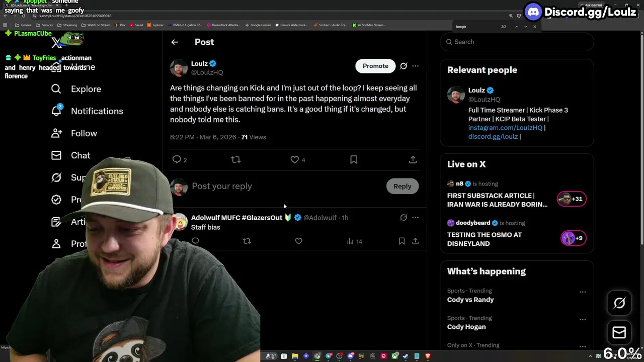This screenshot has width=644, height=362.
Task: Share the Loulz post via upload icon
Action: point(413,159)
